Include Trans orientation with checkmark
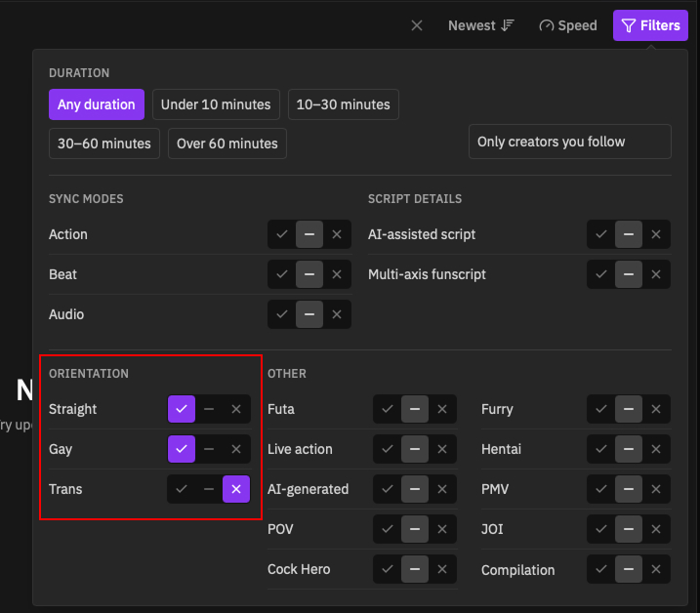 coord(182,489)
